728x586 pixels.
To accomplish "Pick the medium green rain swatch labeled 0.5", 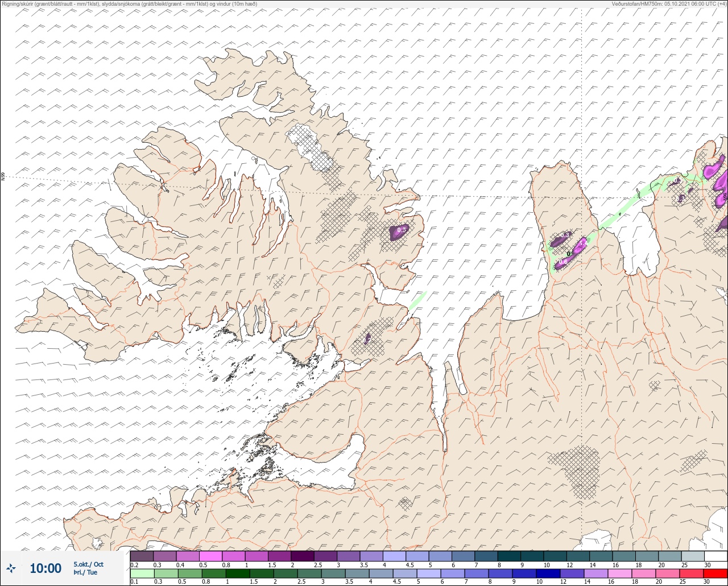I will (189, 573).
